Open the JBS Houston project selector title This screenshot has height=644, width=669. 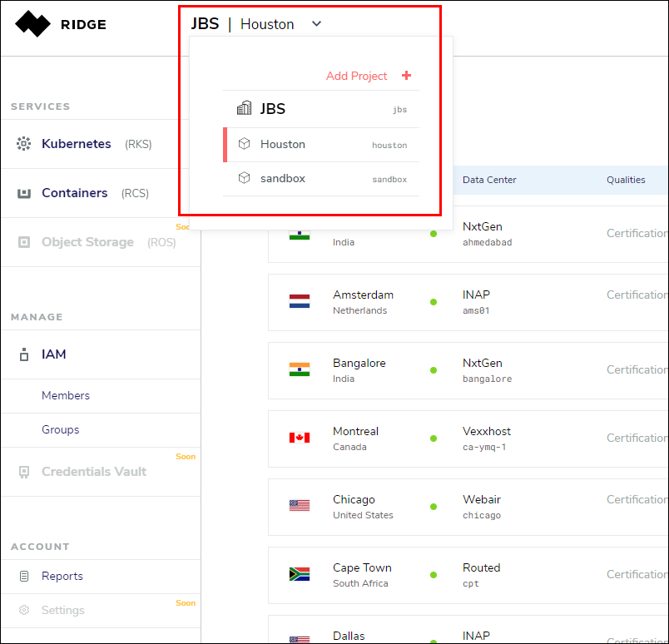[x=242, y=24]
